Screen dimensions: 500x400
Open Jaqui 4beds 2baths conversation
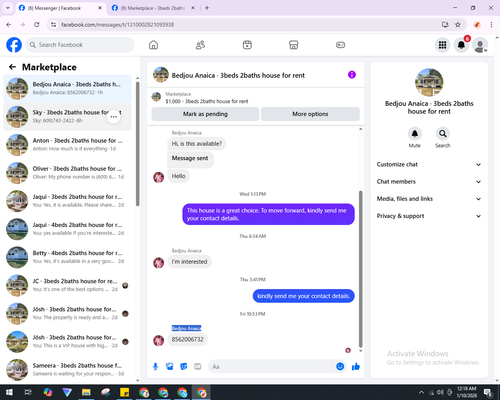click(x=67, y=229)
